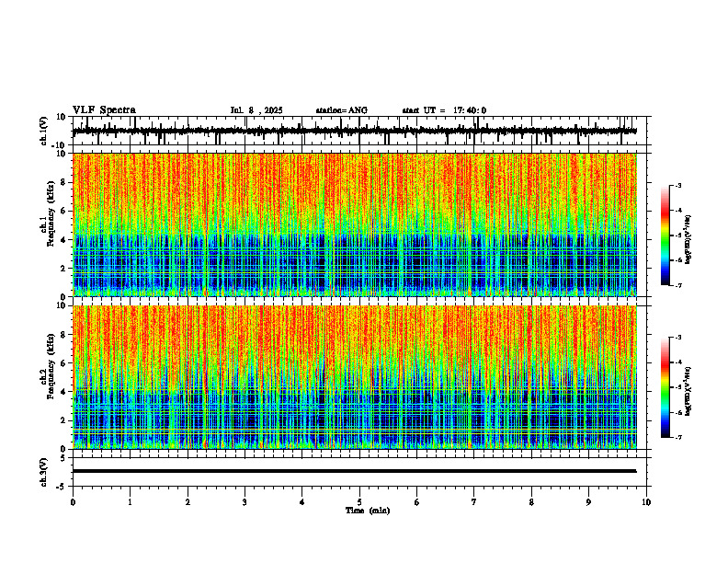Click inside the ch.1 spectrogram panel
Image resolution: width=728 pixels, height=563 pixels.
pos(355,224)
